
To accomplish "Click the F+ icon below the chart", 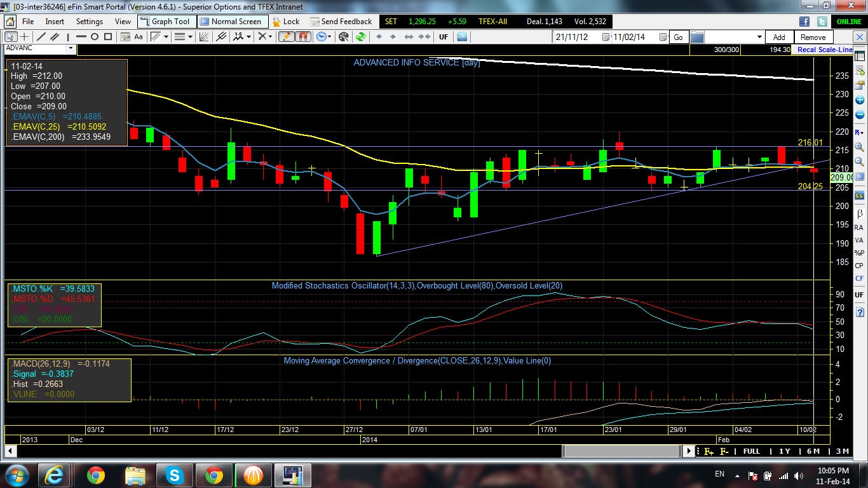I will coord(709,451).
